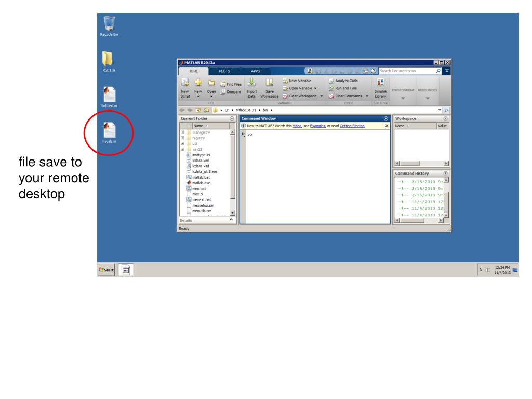532x399 pixels.
Task: Expand the m3iregistry folder
Action: (182, 132)
